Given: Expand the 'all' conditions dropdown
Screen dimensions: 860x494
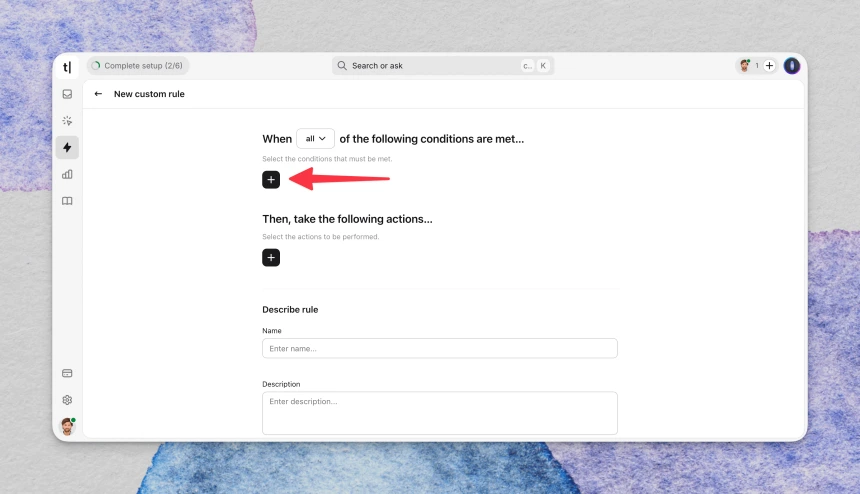Looking at the screenshot, I should tap(315, 139).
